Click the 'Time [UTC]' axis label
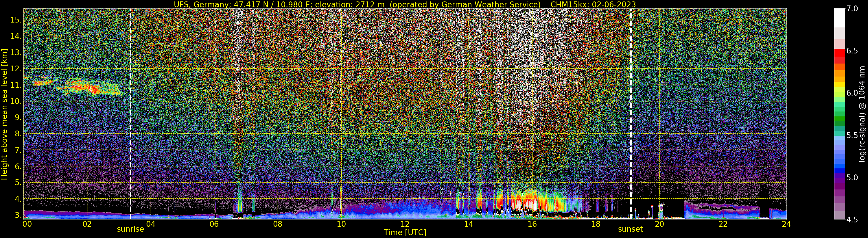The image size is (868, 238). coord(405,233)
